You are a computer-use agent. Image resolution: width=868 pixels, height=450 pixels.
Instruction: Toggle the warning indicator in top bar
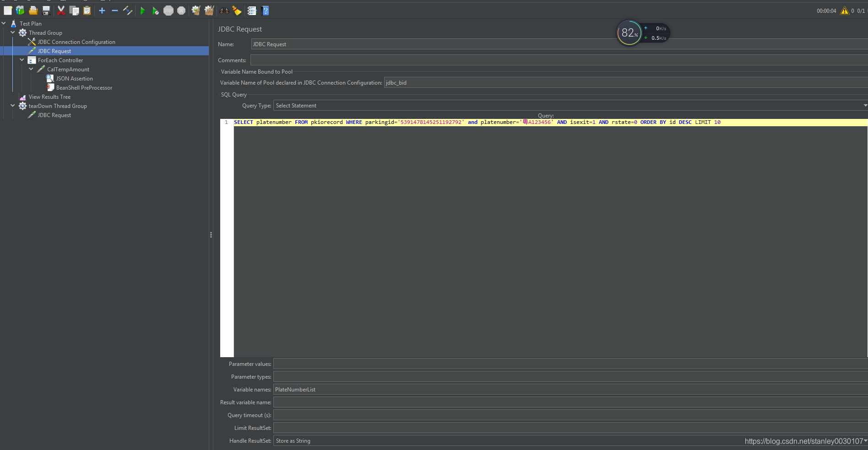(x=845, y=11)
